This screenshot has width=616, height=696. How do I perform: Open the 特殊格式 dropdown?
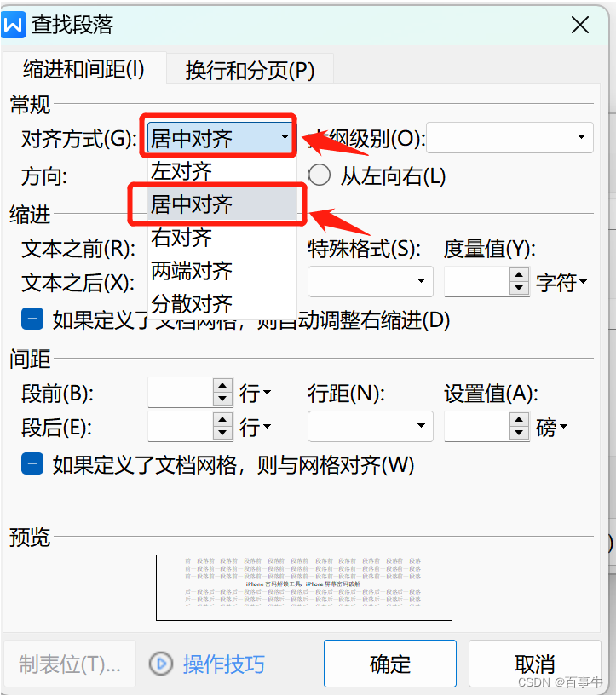[x=370, y=281]
